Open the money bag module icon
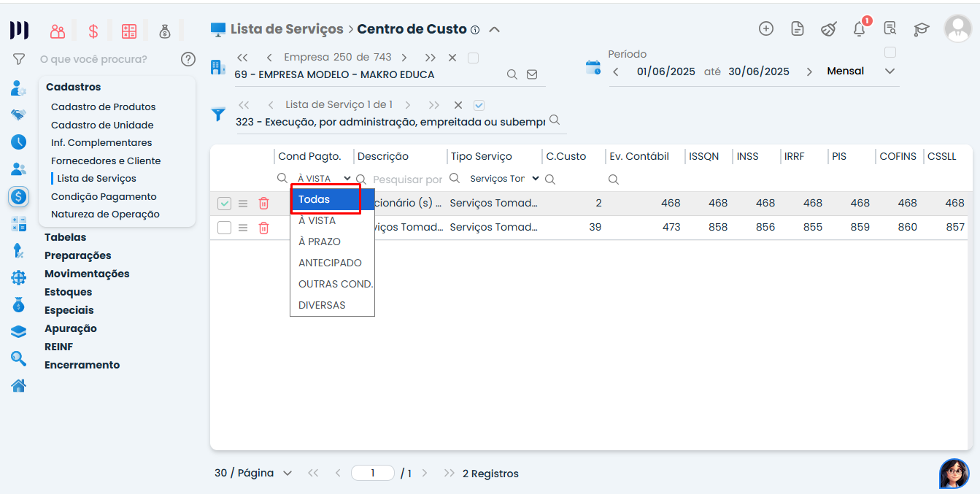 tap(165, 31)
